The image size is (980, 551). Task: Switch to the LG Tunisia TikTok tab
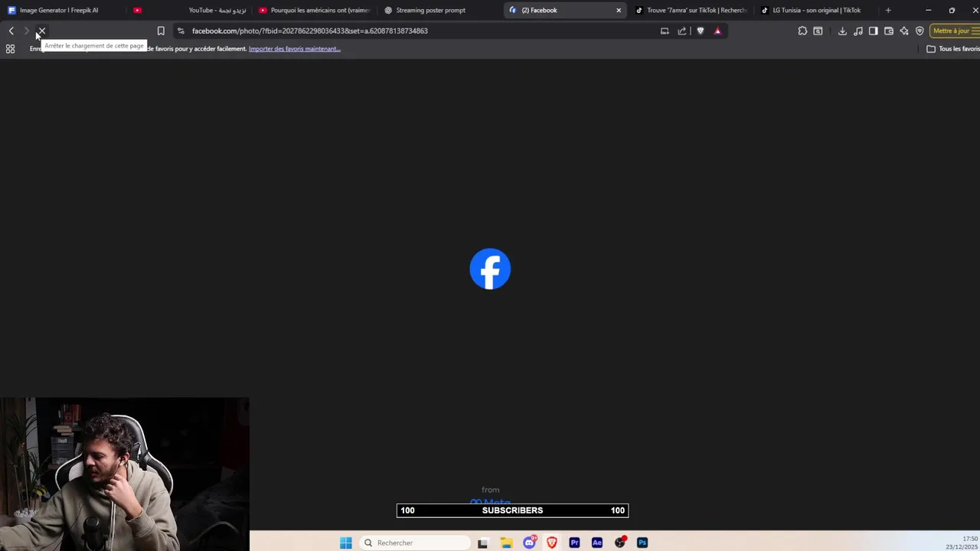click(x=816, y=10)
